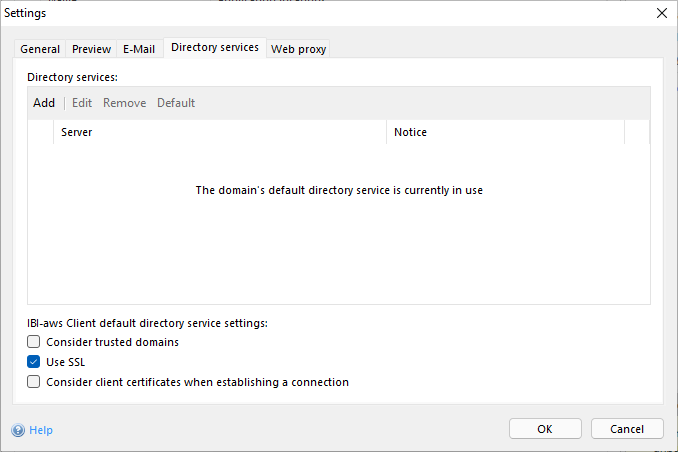
Task: Click Edit in the directory services toolbar
Action: pos(82,103)
